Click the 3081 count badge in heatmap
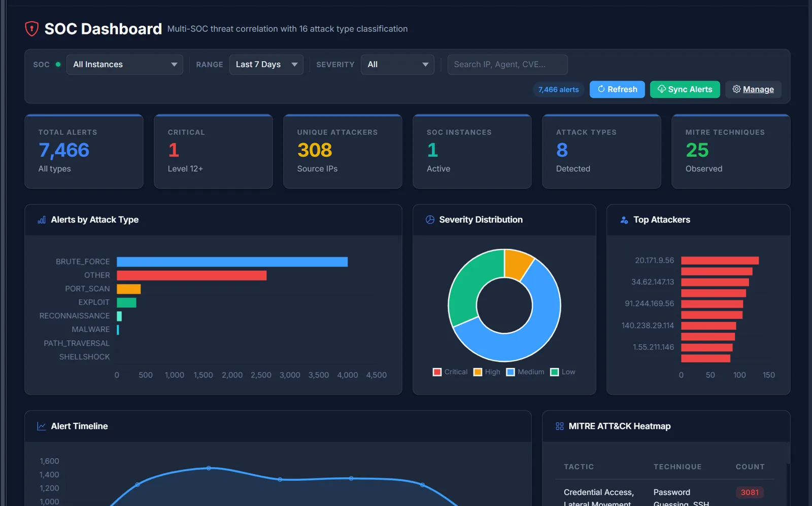This screenshot has height=506, width=812. point(750,492)
